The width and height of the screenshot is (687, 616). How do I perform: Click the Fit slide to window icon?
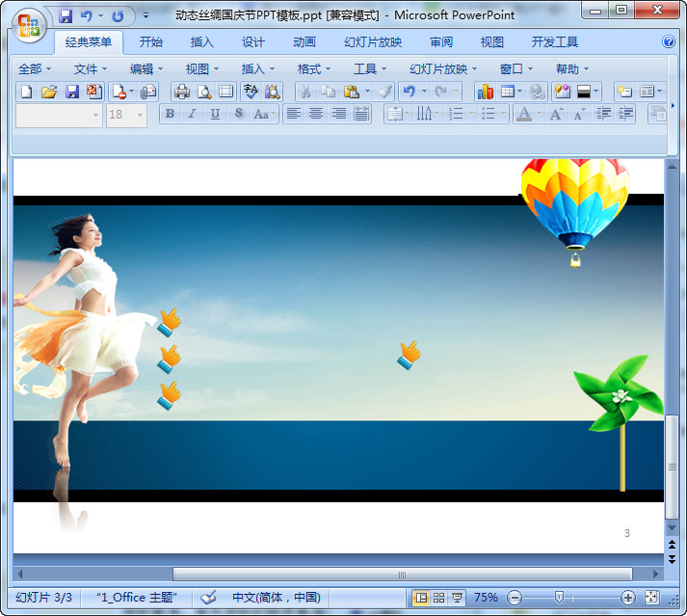[652, 598]
